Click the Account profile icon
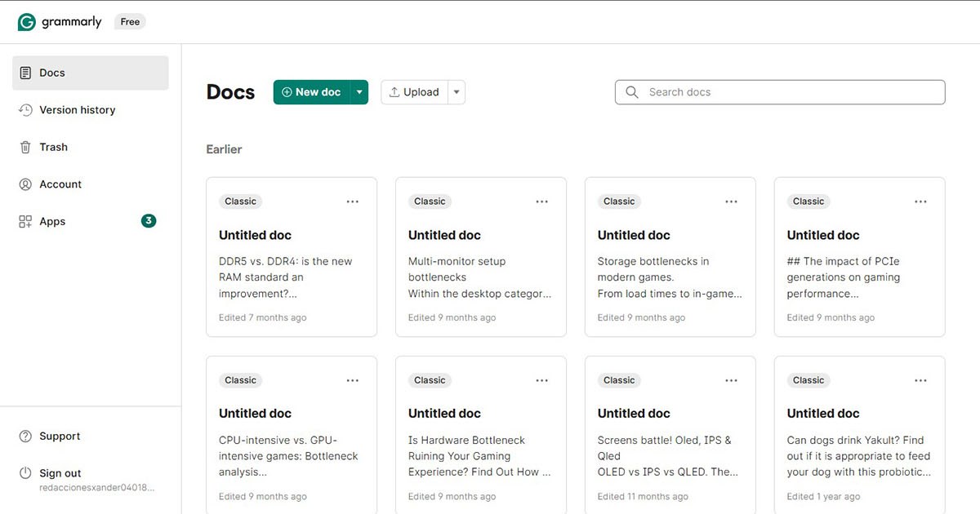This screenshot has height=514, width=980. pos(25,184)
